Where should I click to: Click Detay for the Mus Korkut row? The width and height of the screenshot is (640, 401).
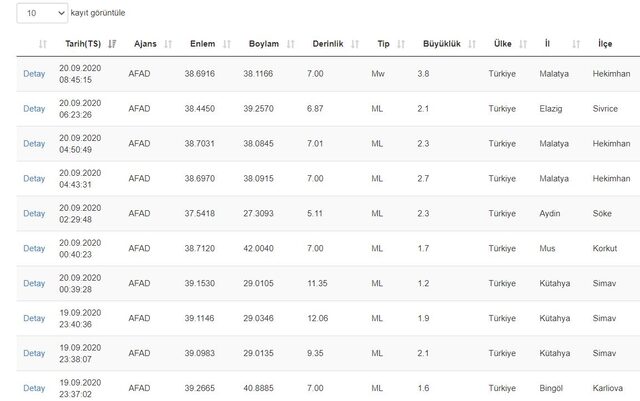(34, 249)
